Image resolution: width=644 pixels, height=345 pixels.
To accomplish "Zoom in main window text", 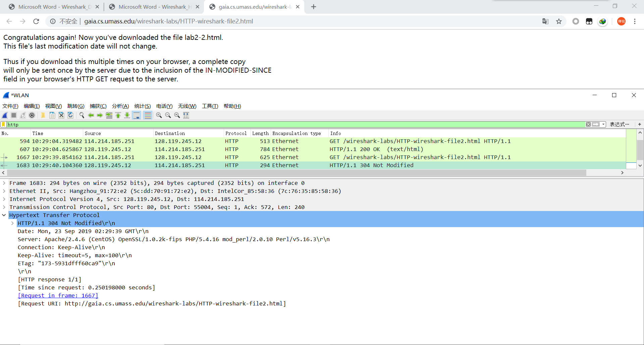I will click(159, 115).
